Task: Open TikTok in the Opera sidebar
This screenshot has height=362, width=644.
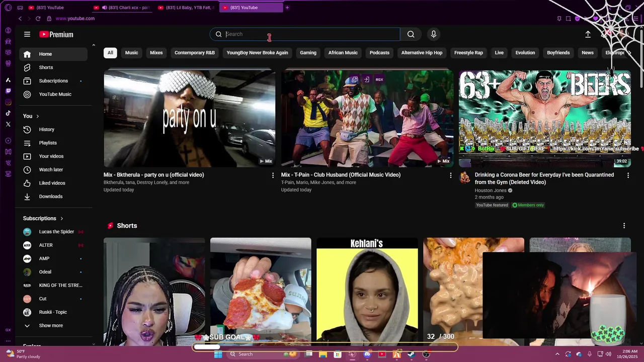Action: [x=8, y=113]
